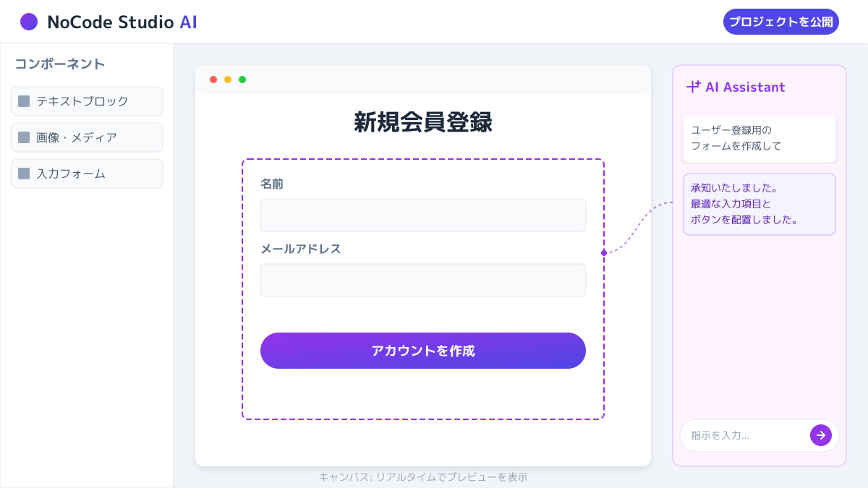Send the instruction with the arrow button
Image resolution: width=868 pixels, height=488 pixels.
point(821,435)
